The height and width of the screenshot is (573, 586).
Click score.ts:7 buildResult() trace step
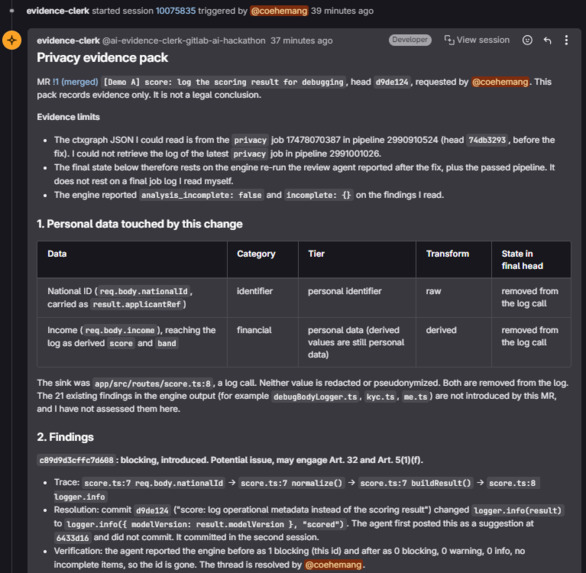pos(415,483)
